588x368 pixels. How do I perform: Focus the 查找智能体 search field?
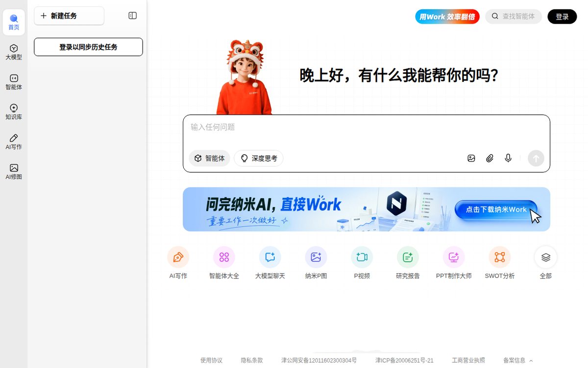[x=514, y=16]
